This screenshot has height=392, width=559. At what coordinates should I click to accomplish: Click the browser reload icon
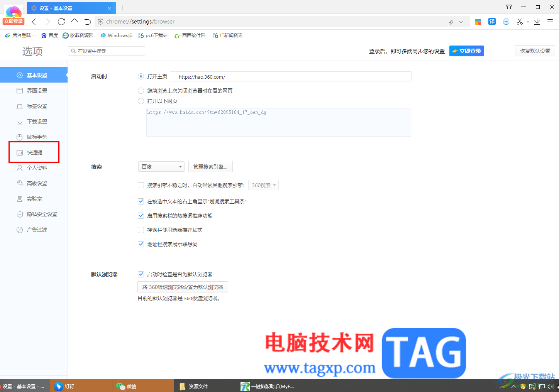pyautogui.click(x=61, y=22)
